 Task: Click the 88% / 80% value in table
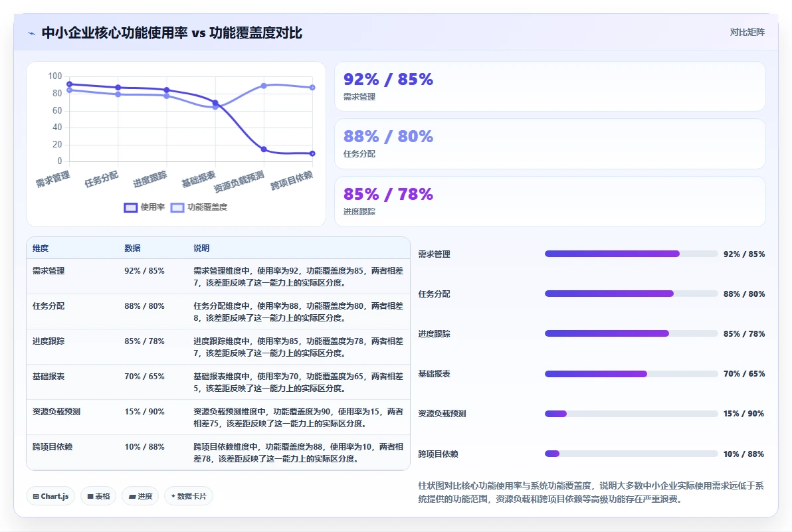point(144,306)
